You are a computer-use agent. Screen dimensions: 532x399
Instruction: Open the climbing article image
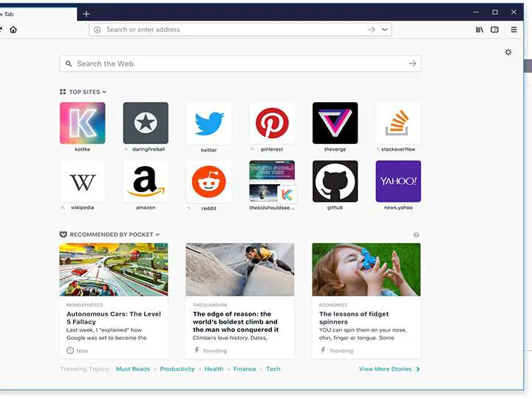coord(240,270)
